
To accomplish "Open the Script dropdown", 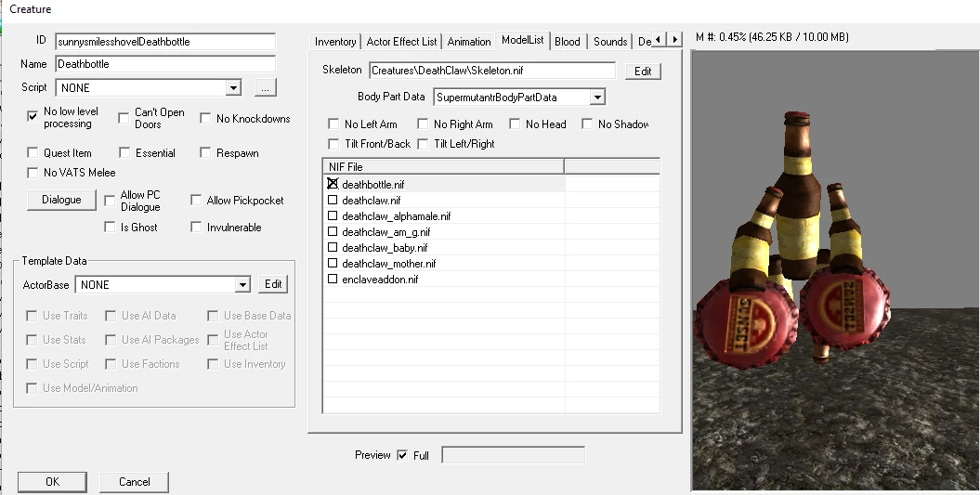I will (x=233, y=87).
